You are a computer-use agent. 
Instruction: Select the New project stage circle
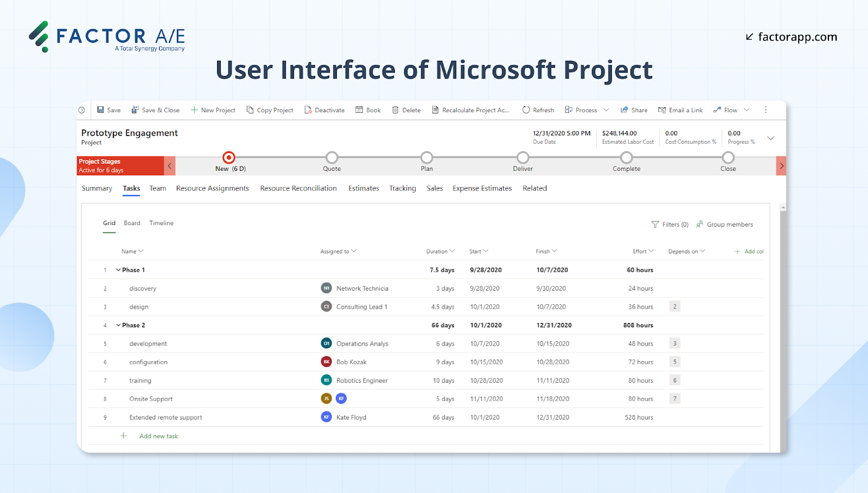click(228, 158)
